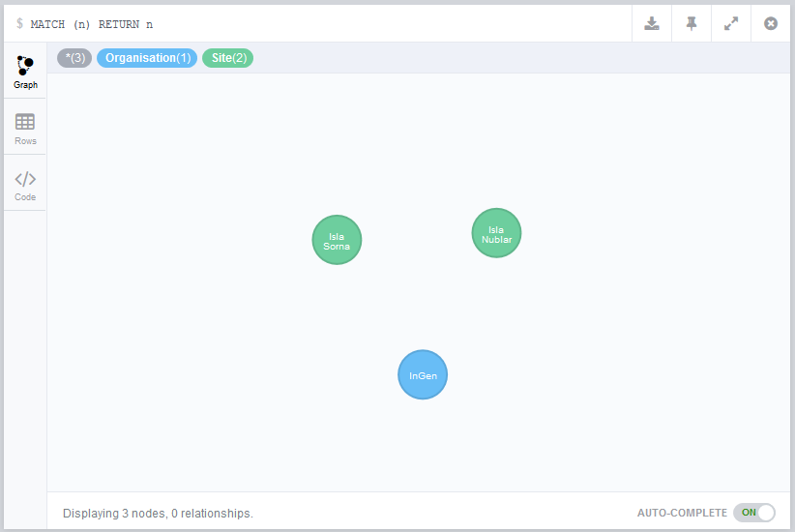Expand frame to fullscreen
Image resolution: width=795 pixels, height=532 pixels.
coord(730,23)
